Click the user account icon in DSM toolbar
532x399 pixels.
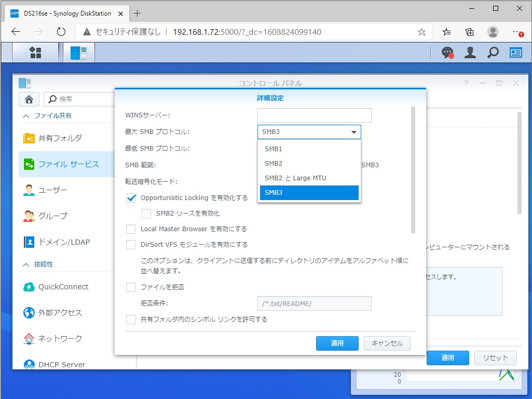pos(470,52)
